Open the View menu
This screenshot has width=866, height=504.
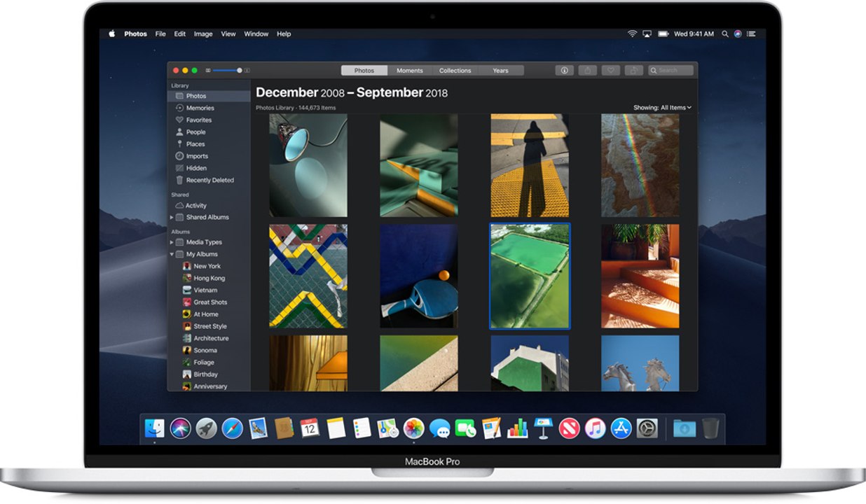point(228,34)
